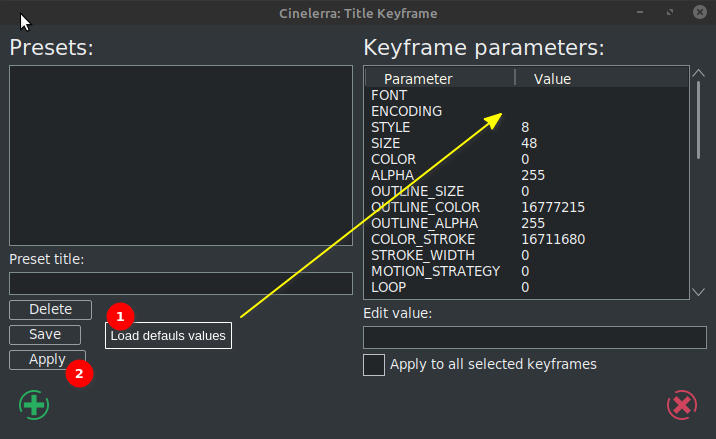
Task: Click the green plus OK icon
Action: (x=33, y=405)
